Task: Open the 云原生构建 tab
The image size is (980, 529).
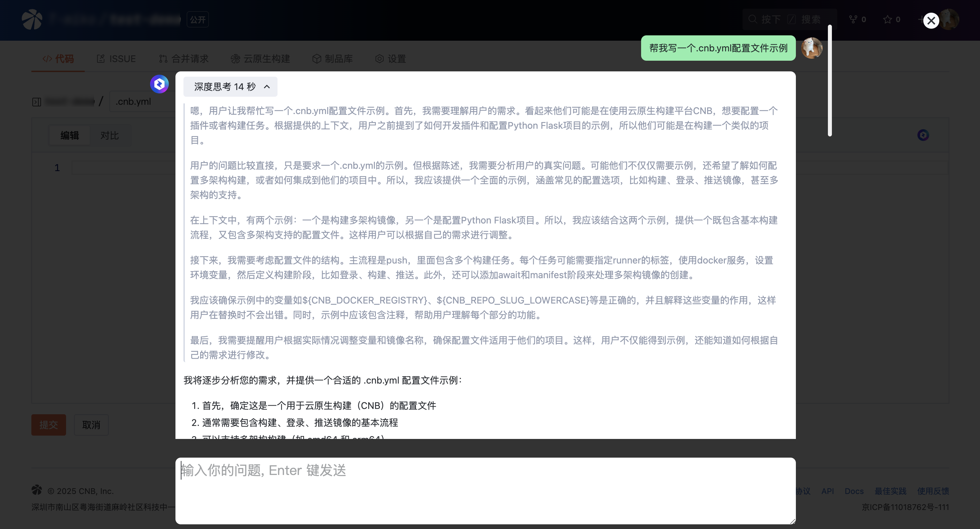Action: click(261, 59)
